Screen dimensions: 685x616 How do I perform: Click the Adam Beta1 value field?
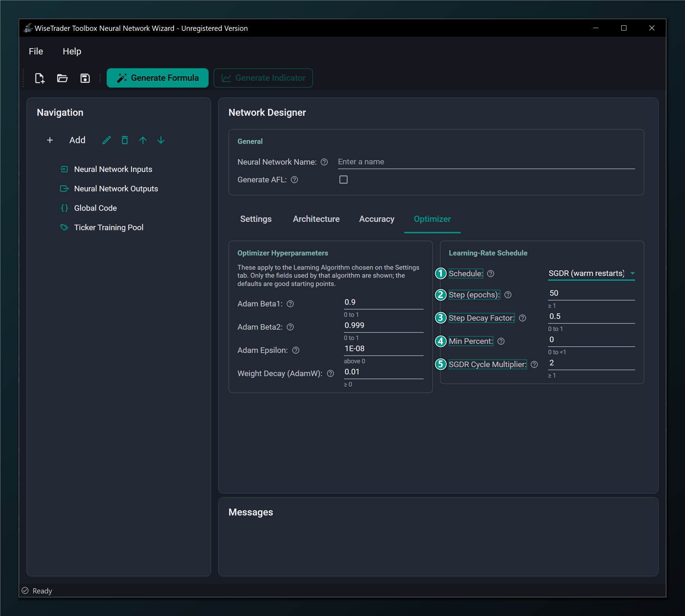coord(384,302)
